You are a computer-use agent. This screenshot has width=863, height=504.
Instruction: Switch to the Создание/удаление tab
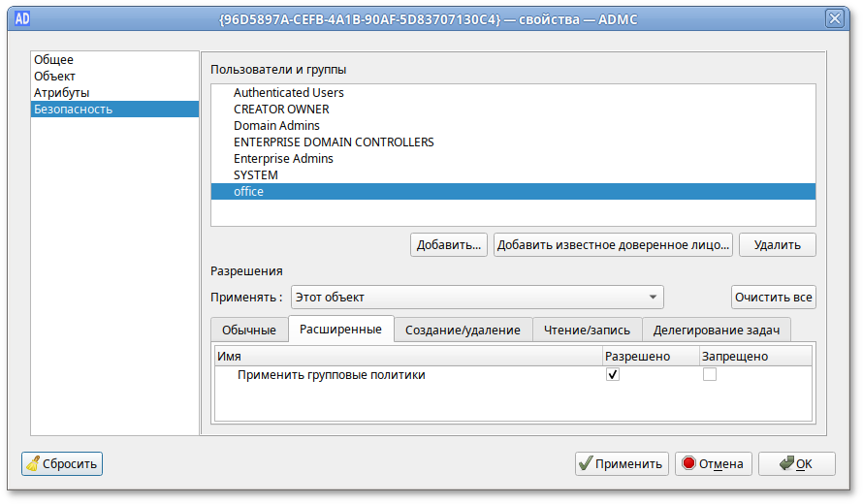[463, 331]
